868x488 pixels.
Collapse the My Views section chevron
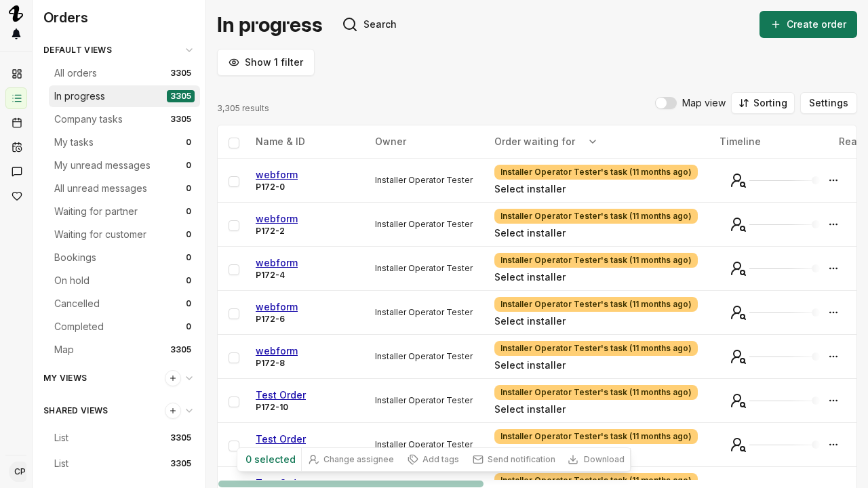[189, 378]
